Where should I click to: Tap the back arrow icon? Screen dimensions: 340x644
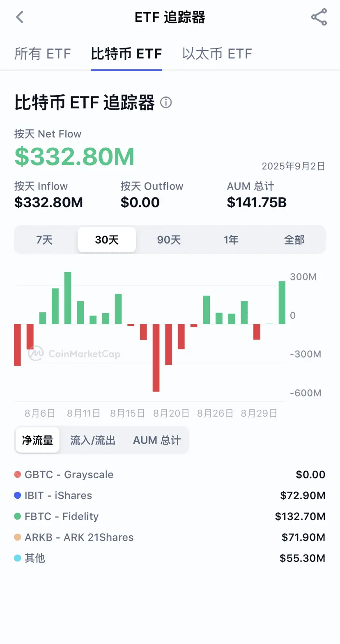pyautogui.click(x=20, y=17)
